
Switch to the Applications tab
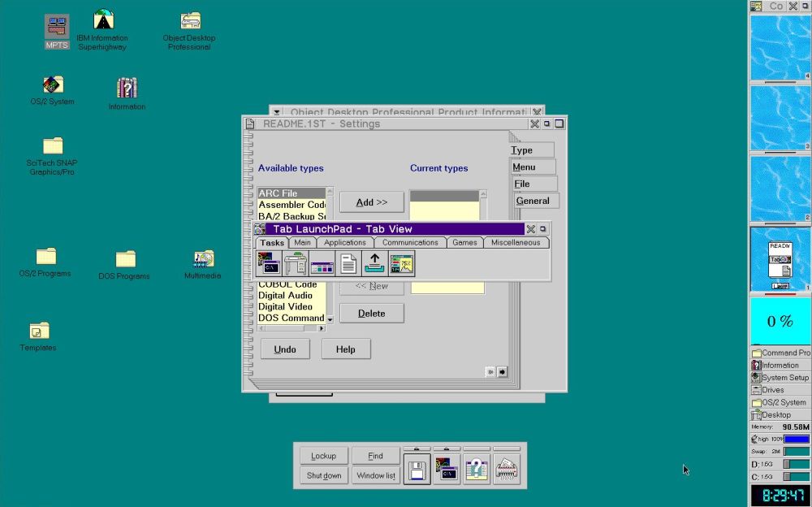tap(345, 243)
